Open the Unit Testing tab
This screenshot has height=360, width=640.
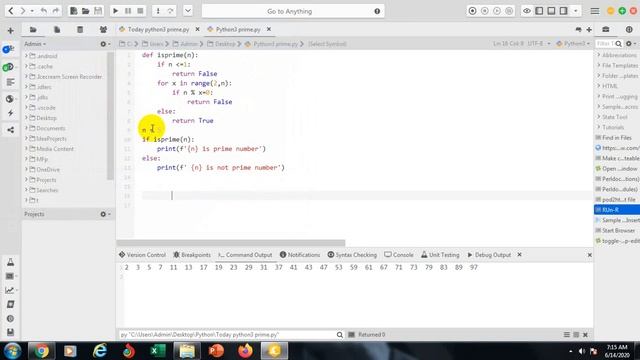(x=440, y=255)
